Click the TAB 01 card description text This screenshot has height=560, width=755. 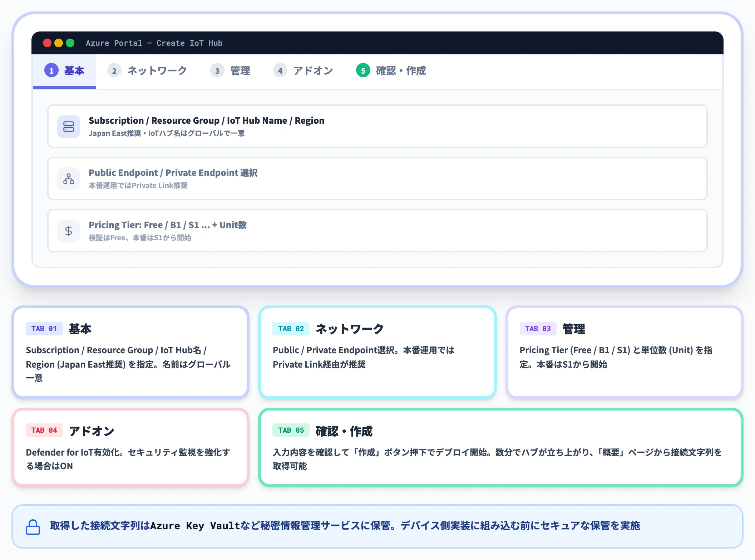129,364
